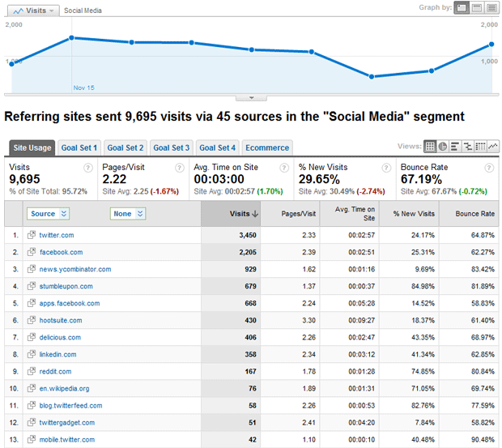
Task: Open twitter.com in new window icon
Action: pyautogui.click(x=32, y=235)
